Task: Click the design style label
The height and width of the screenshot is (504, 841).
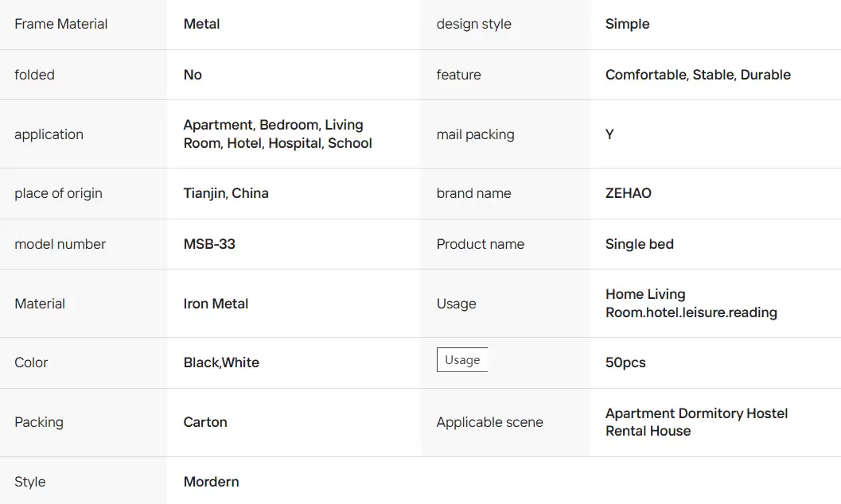Action: tap(473, 24)
